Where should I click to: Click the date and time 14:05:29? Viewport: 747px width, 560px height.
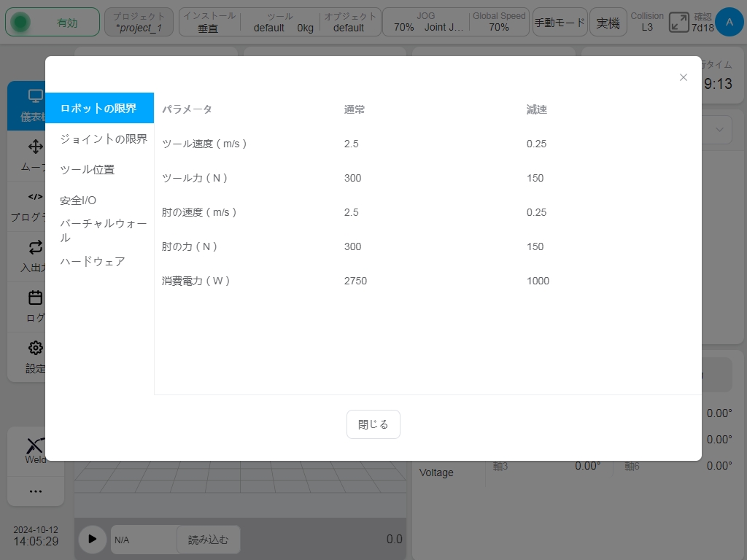(36, 536)
